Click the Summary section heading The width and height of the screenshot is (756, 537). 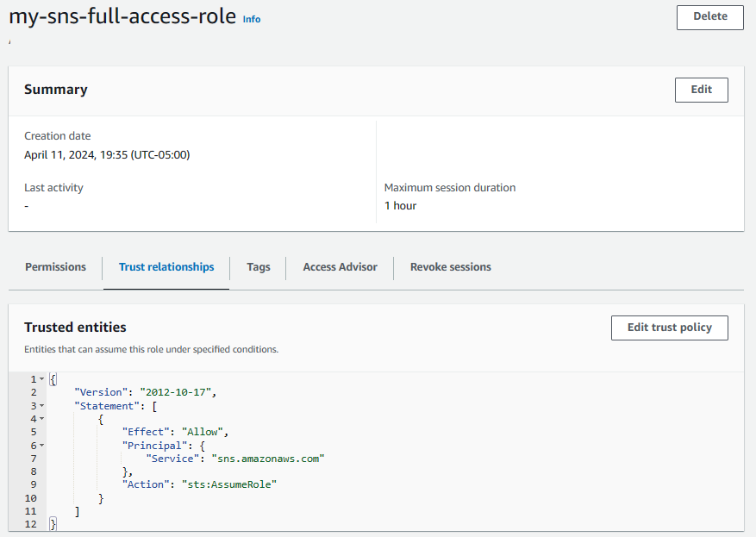(x=56, y=90)
